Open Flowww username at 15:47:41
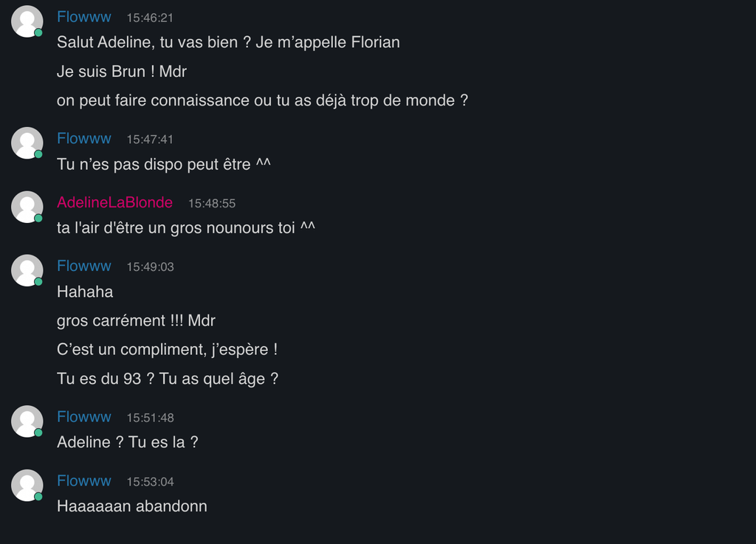The image size is (756, 544). (x=84, y=138)
